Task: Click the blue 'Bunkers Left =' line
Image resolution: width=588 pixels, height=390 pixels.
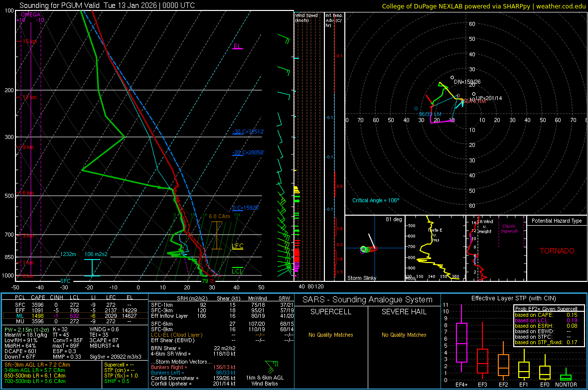Action: [x=193, y=373]
